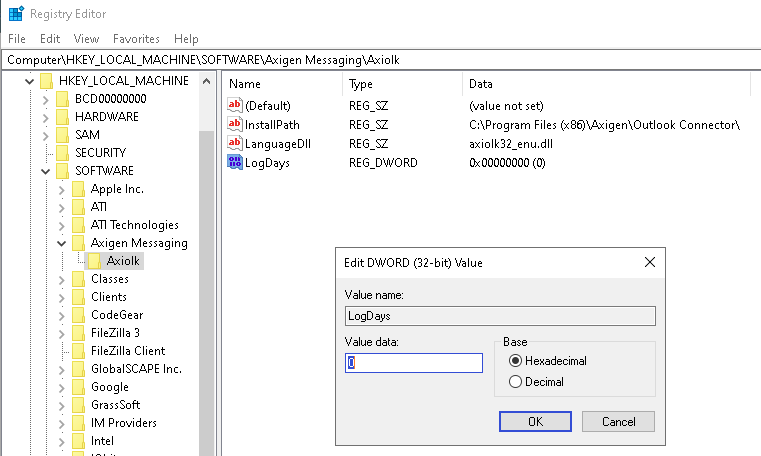Cancel the Edit DWORD dialog
Viewport: 761px width, 456px height.
pyautogui.click(x=618, y=422)
